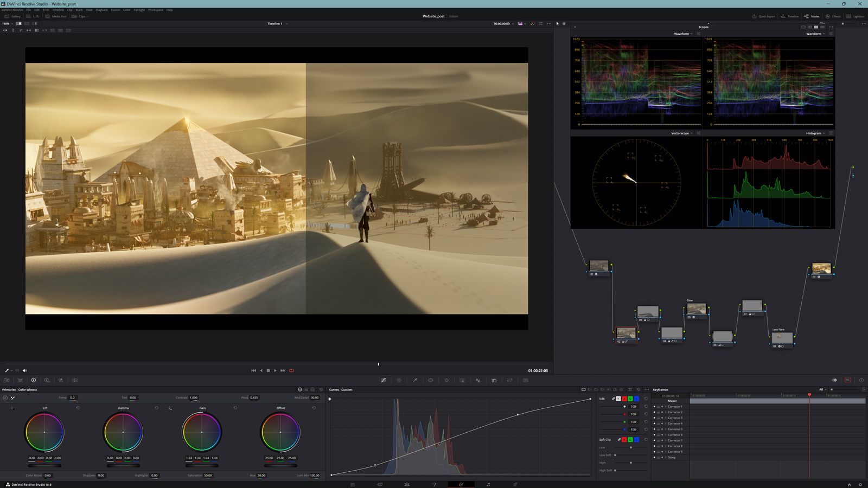Open the Qualifier eyedropper palette
This screenshot has width=868, height=488.
click(415, 380)
